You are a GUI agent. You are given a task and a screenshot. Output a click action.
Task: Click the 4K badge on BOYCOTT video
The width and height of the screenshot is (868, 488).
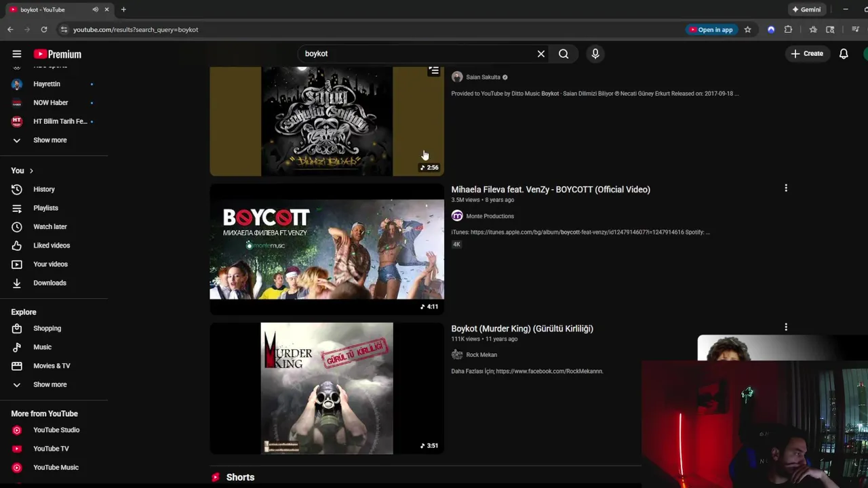pos(456,245)
